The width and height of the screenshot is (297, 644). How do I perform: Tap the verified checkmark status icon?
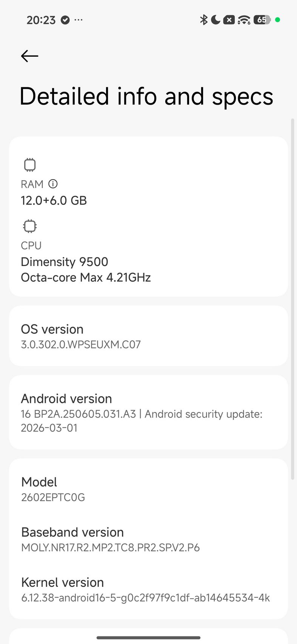point(65,20)
